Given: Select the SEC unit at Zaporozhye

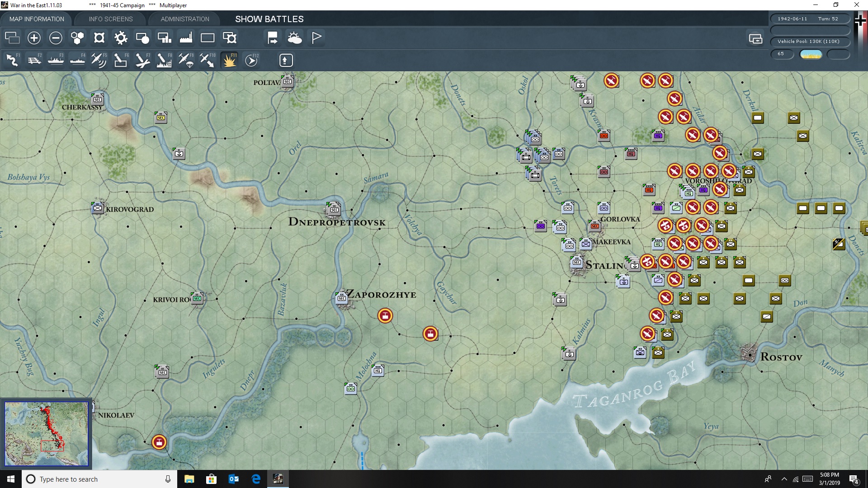Looking at the screenshot, I should [x=342, y=298].
